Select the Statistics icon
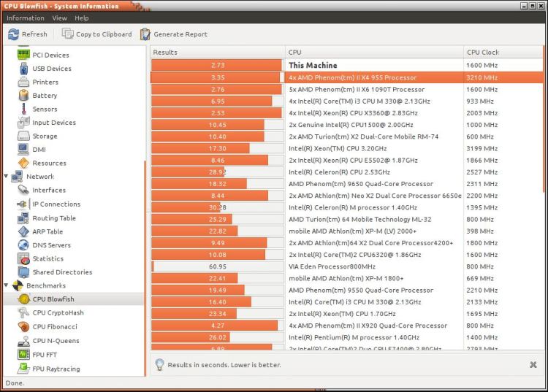The image size is (548, 392). click(x=23, y=258)
